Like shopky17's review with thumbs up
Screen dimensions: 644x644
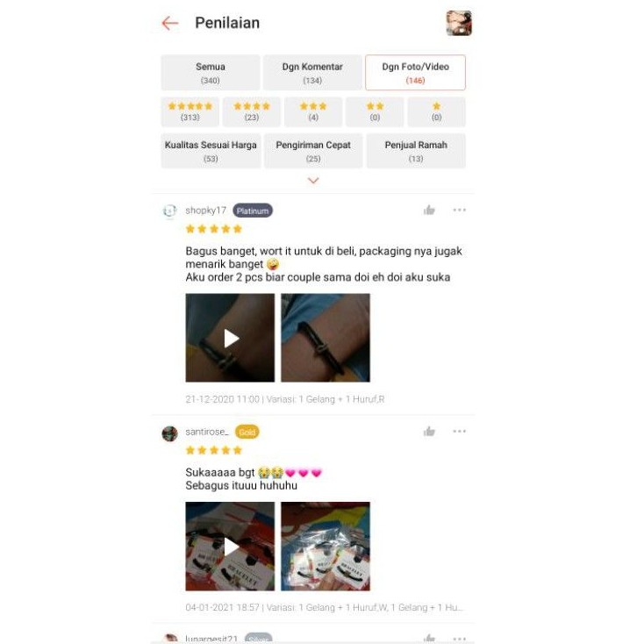(x=429, y=210)
